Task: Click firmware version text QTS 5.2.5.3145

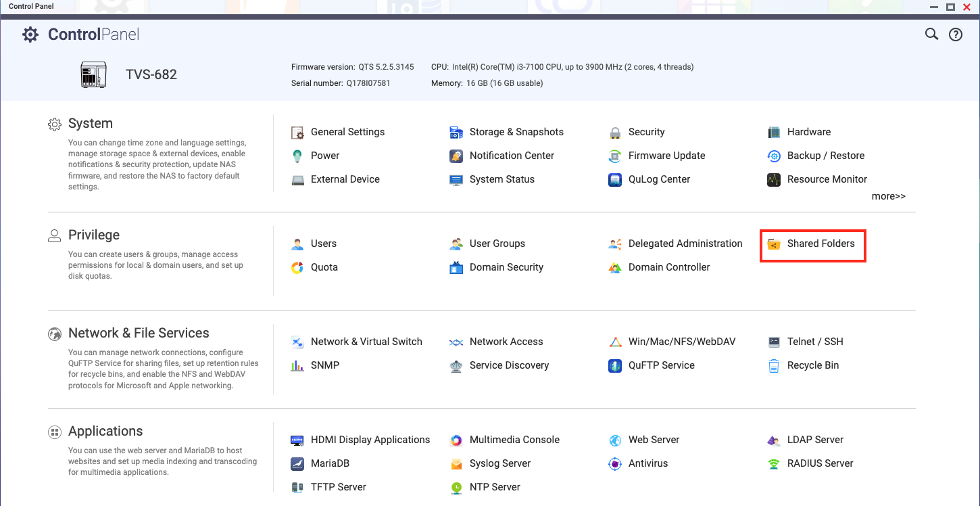Action: point(385,67)
